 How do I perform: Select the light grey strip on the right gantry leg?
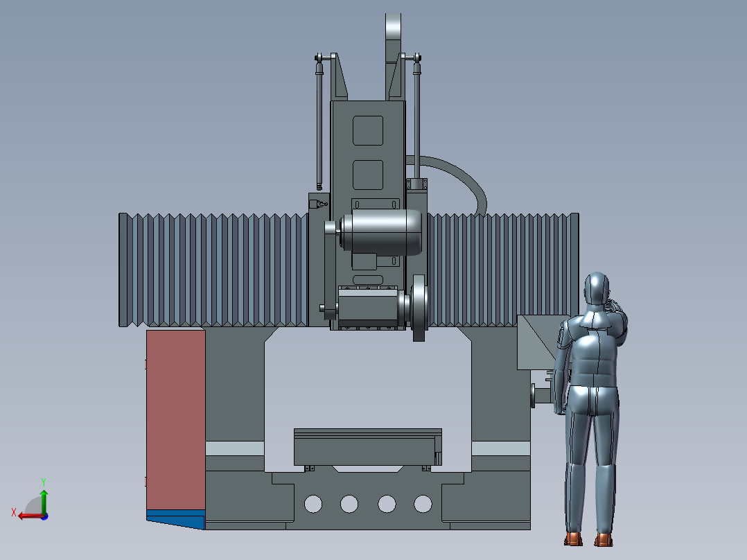501,448
